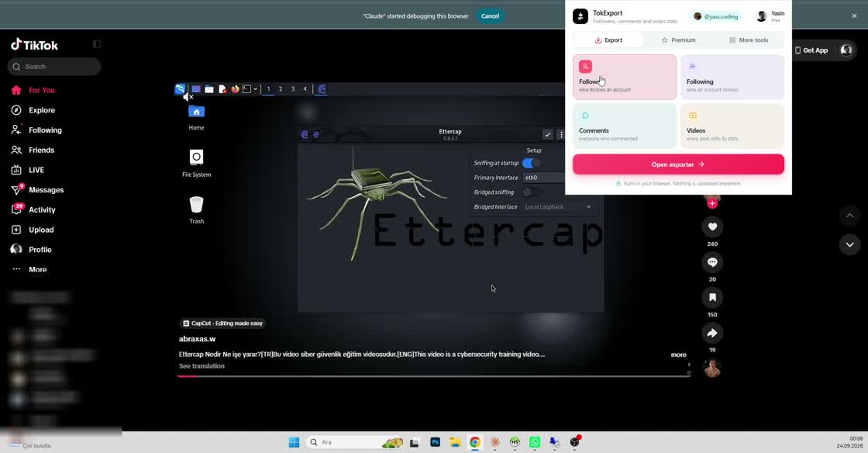Expand caption with more link
Screen dimensions: 868x453
point(679,355)
